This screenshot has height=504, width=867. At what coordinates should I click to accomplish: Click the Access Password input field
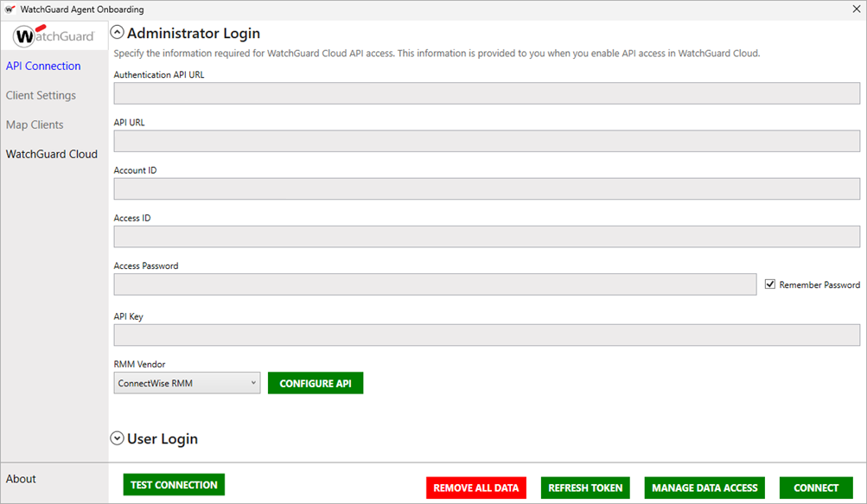coord(434,284)
